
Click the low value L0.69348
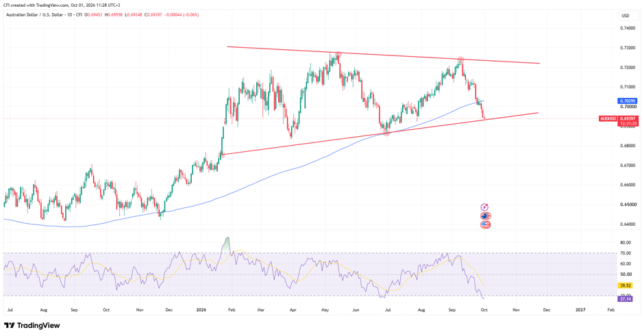(x=134, y=15)
